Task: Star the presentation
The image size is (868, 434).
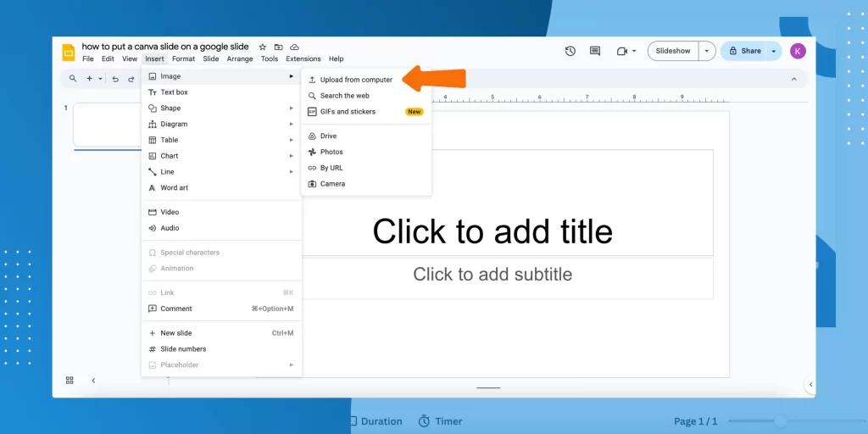Action: pyautogui.click(x=263, y=47)
